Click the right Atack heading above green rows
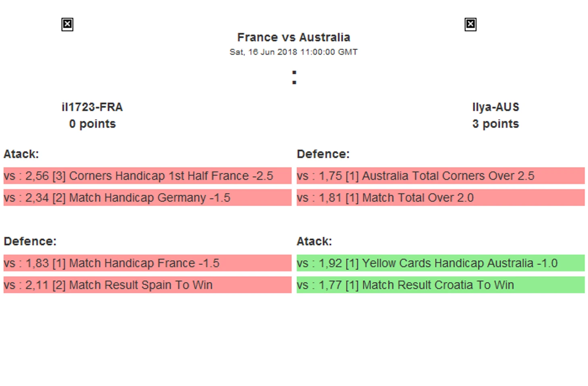 pos(314,242)
